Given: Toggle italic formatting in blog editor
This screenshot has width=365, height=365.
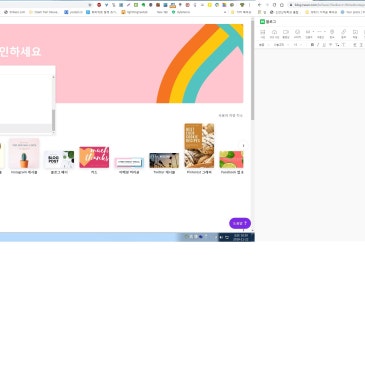Looking at the screenshot, I should tap(318, 45).
